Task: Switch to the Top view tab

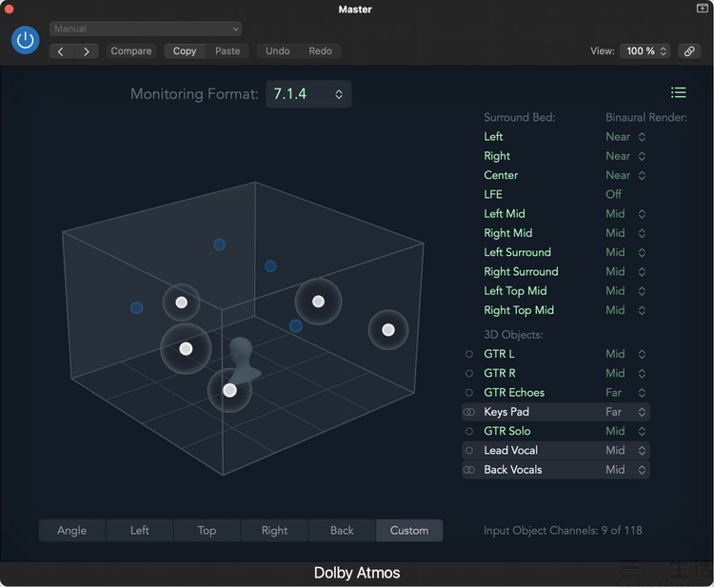Action: (207, 531)
